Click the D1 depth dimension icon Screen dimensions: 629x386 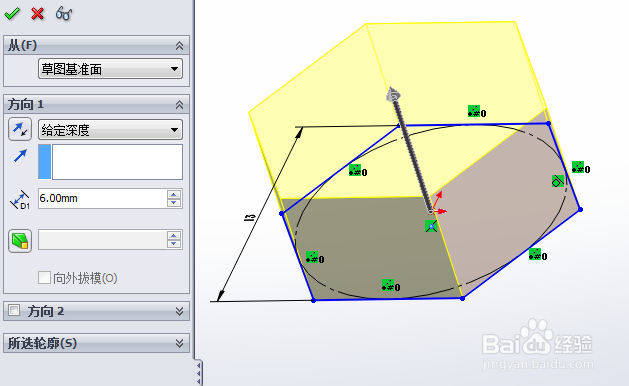click(20, 199)
